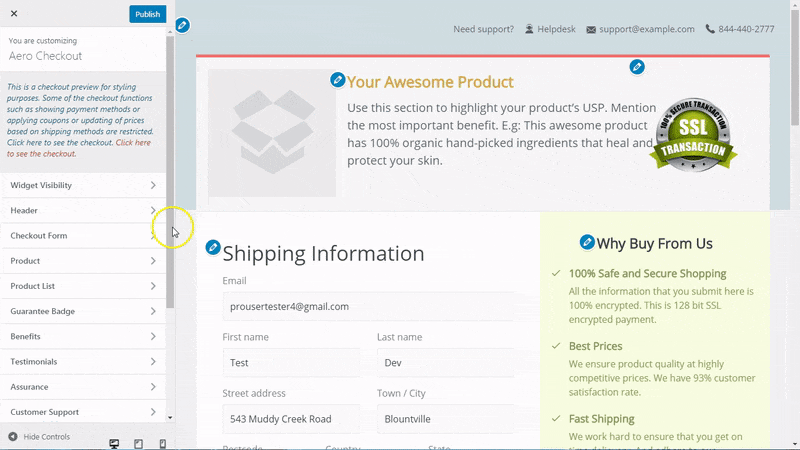Click the Town / City field

(445, 419)
